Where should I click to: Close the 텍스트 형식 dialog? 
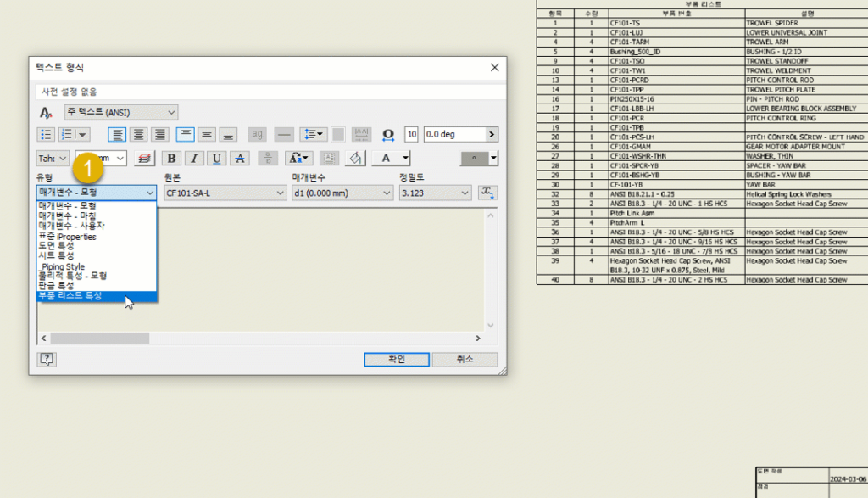tap(494, 68)
